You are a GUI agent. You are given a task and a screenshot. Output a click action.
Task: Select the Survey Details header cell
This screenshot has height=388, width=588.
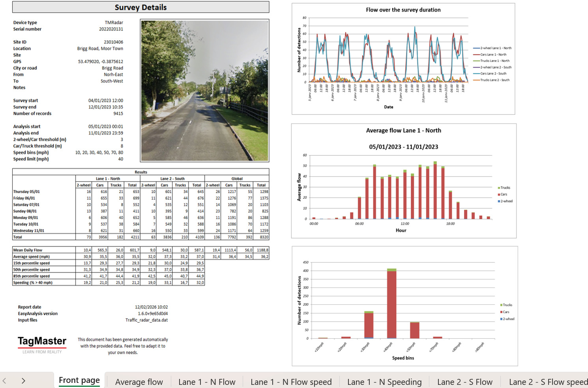[x=140, y=7]
